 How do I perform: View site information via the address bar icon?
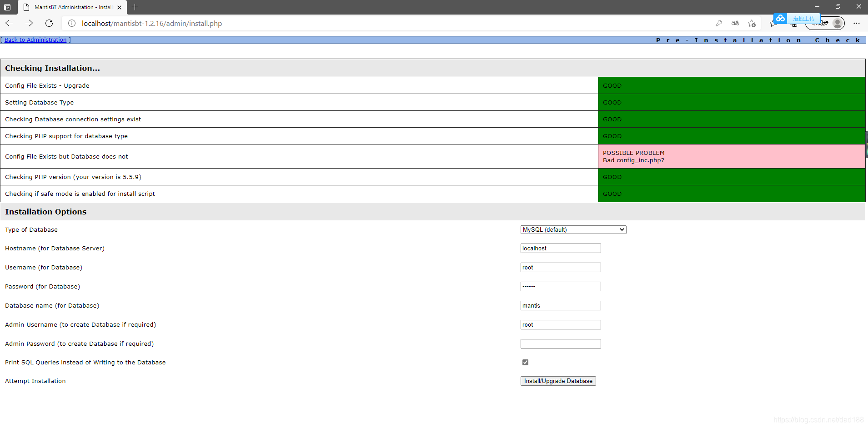72,23
